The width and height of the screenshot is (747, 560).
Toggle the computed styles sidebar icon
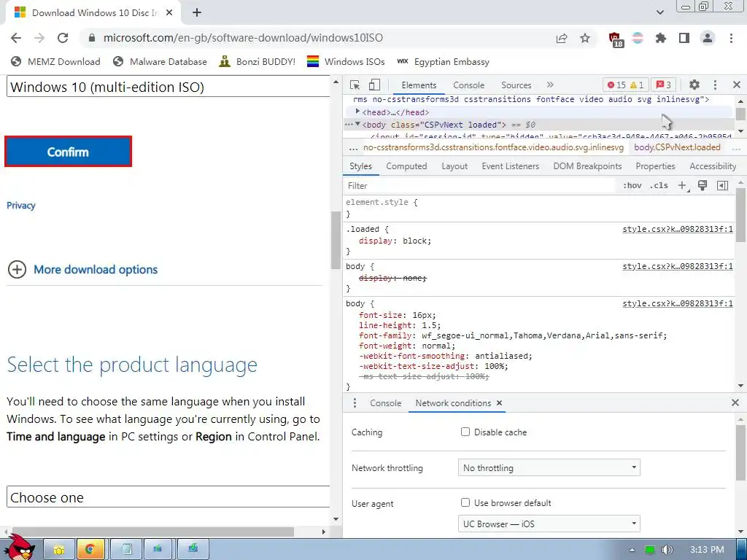click(722, 186)
